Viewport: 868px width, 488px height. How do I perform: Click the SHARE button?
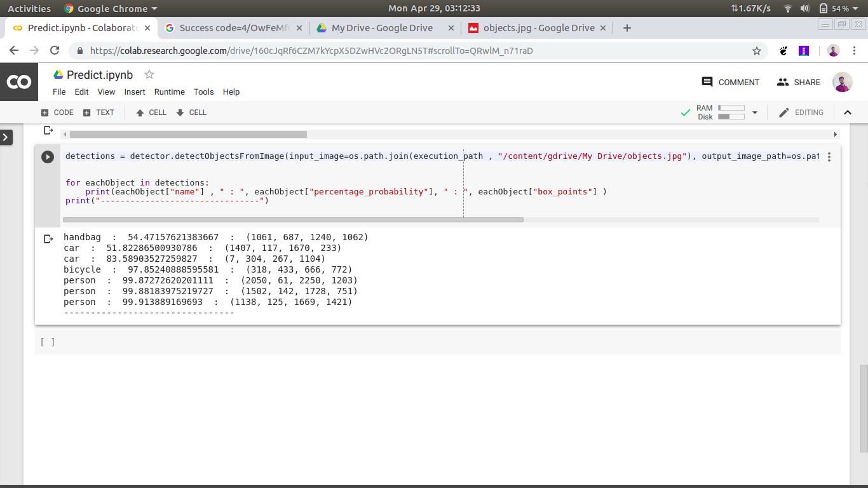click(x=799, y=82)
